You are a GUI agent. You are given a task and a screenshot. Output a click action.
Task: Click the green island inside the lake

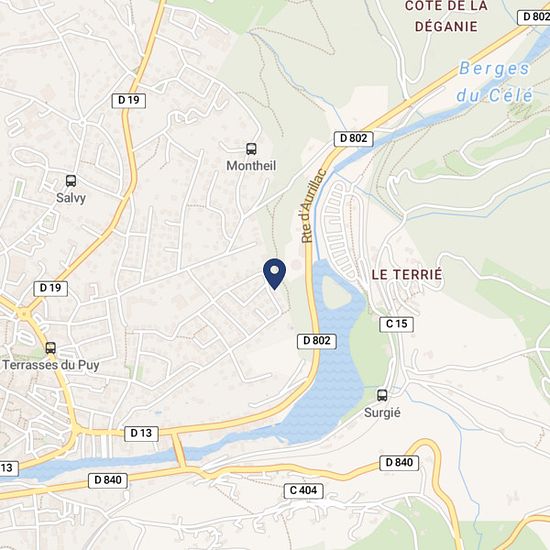[x=336, y=290]
